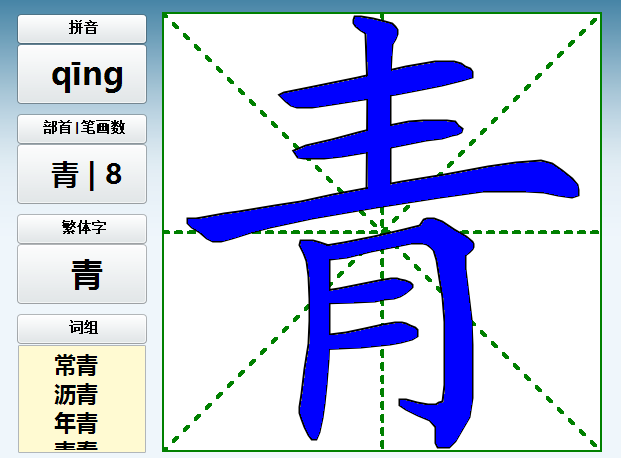Click the qīng pinyin pronunciation box

82,74
